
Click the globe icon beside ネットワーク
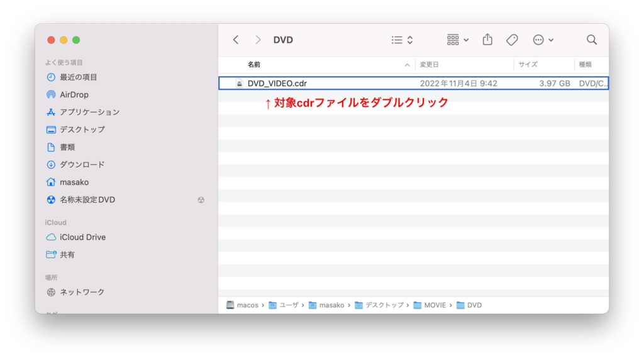pos(51,292)
